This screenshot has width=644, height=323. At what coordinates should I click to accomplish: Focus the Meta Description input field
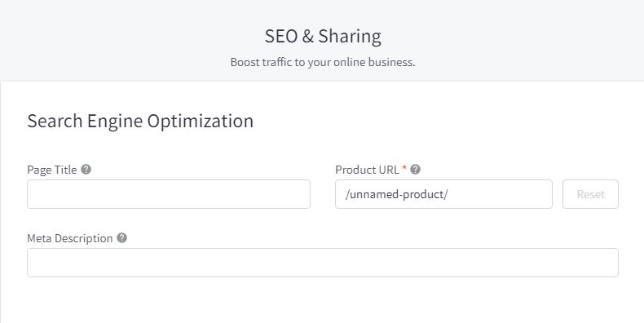(323, 263)
